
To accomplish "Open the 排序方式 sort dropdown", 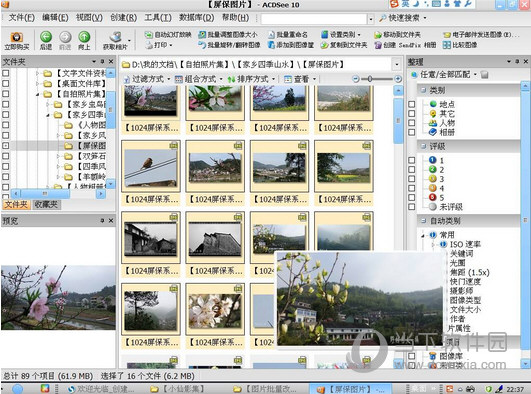I will 251,79.
